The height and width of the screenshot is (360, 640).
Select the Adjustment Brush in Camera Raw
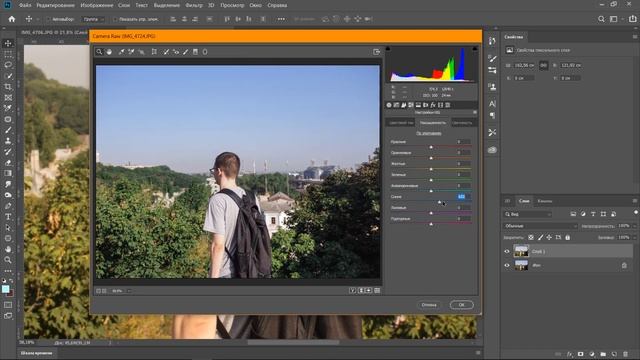[186, 52]
